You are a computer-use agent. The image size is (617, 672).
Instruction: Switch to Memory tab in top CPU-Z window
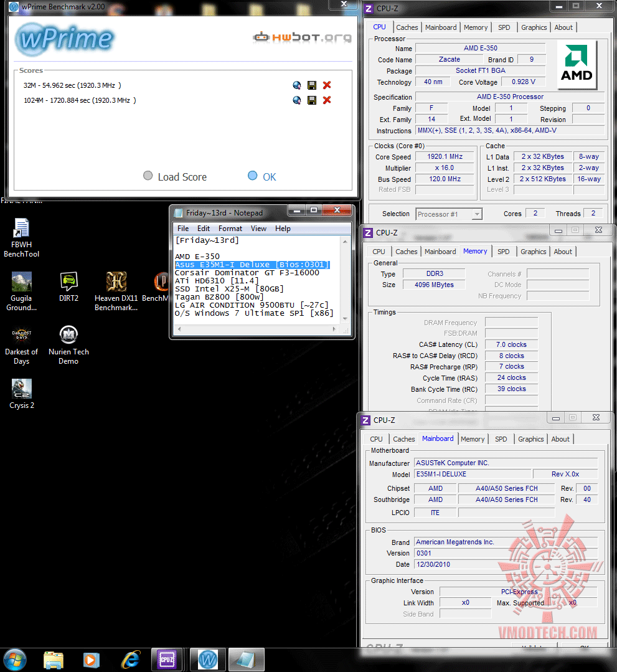point(476,27)
